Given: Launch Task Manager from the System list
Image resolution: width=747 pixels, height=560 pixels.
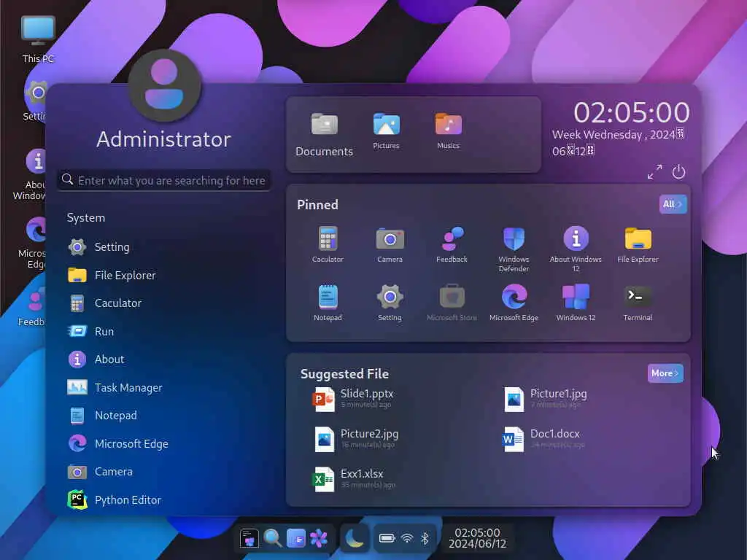Looking at the screenshot, I should click(x=164, y=388).
